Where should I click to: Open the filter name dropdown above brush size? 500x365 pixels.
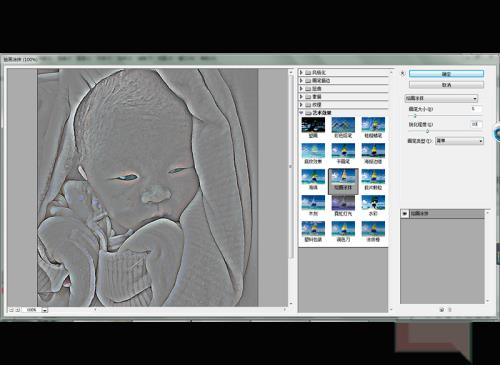(441, 98)
